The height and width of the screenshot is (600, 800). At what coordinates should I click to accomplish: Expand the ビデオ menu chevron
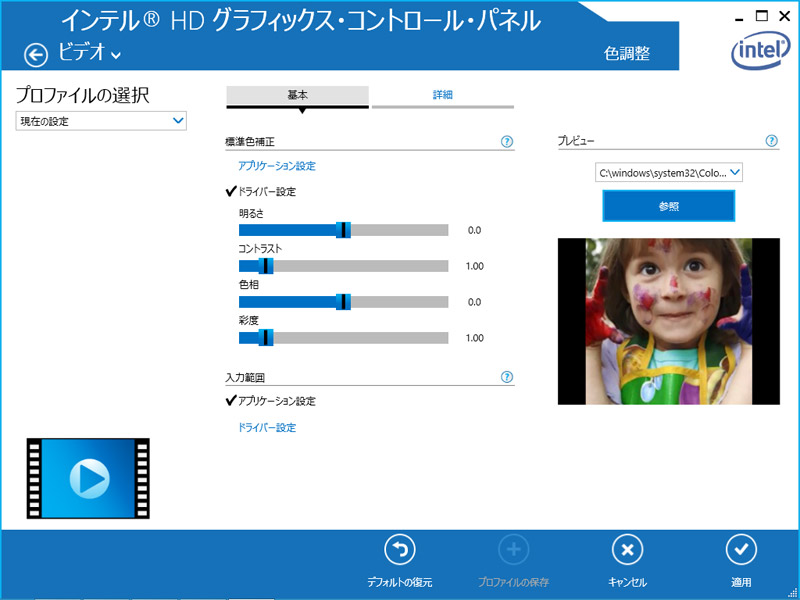117,55
